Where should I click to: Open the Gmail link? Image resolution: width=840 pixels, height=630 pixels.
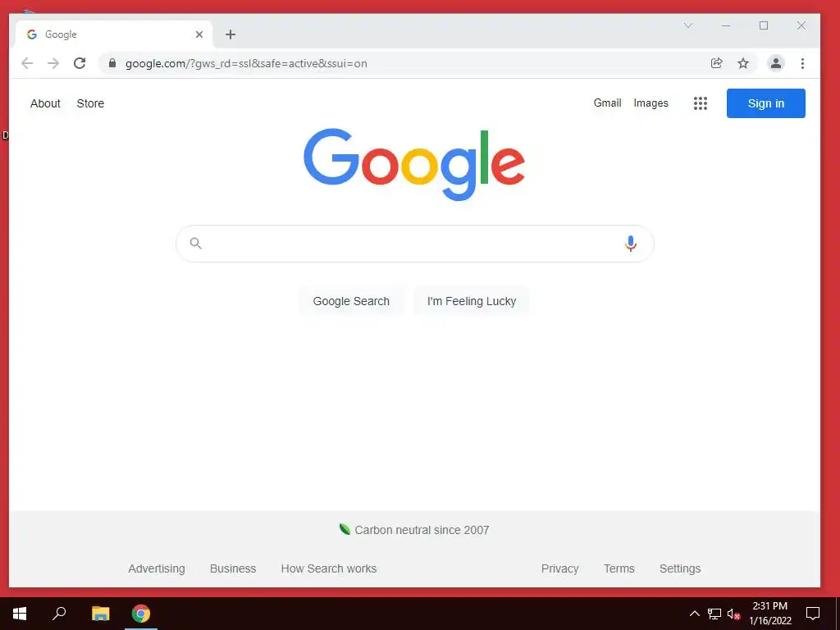click(x=607, y=103)
